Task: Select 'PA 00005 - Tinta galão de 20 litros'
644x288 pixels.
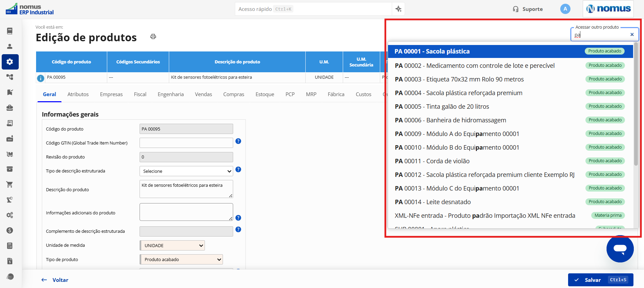Action: pyautogui.click(x=511, y=106)
